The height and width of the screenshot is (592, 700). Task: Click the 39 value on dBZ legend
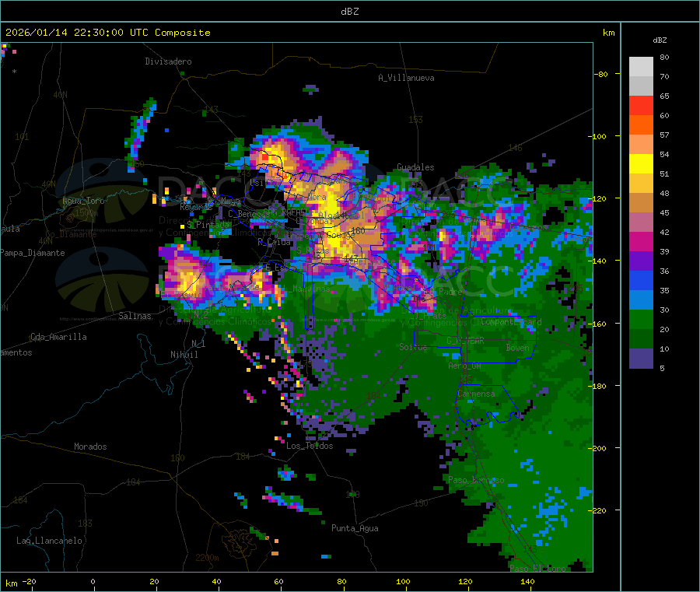point(664,252)
